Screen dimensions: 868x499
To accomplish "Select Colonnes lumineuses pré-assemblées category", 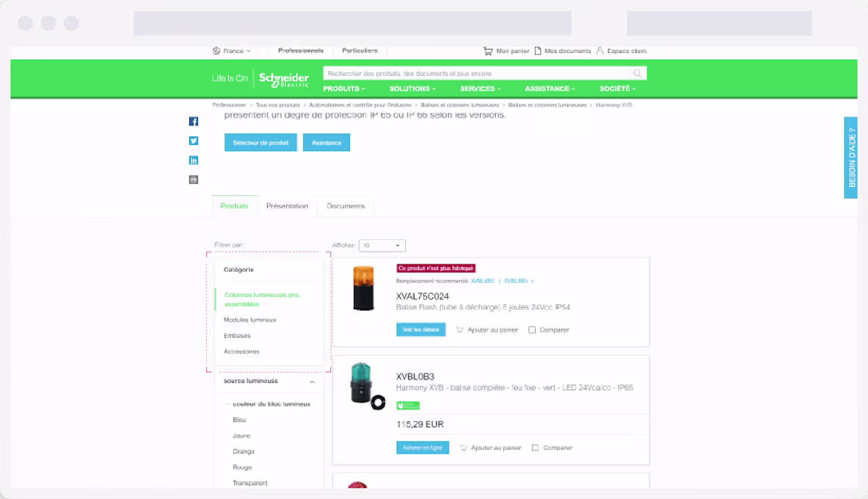I will pyautogui.click(x=262, y=300).
